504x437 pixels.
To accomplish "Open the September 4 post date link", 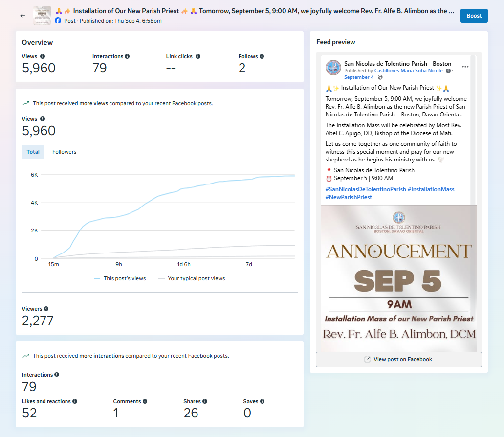I will [x=359, y=77].
